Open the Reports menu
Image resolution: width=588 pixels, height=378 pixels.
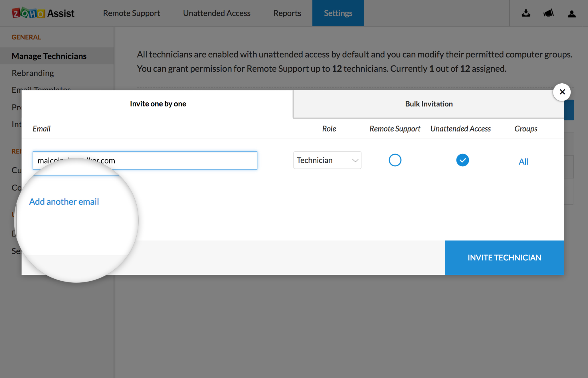287,13
